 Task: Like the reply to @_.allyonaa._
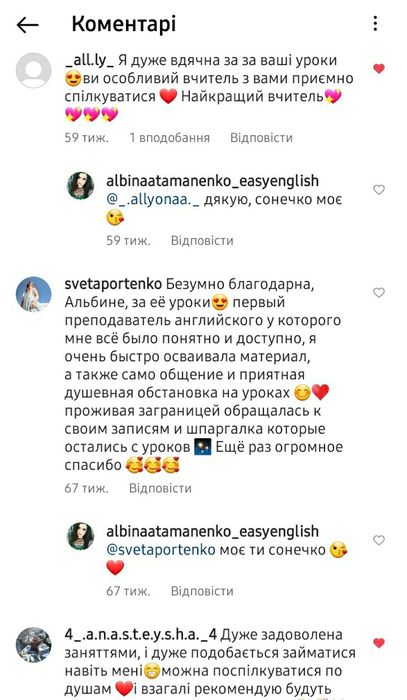coord(379,190)
